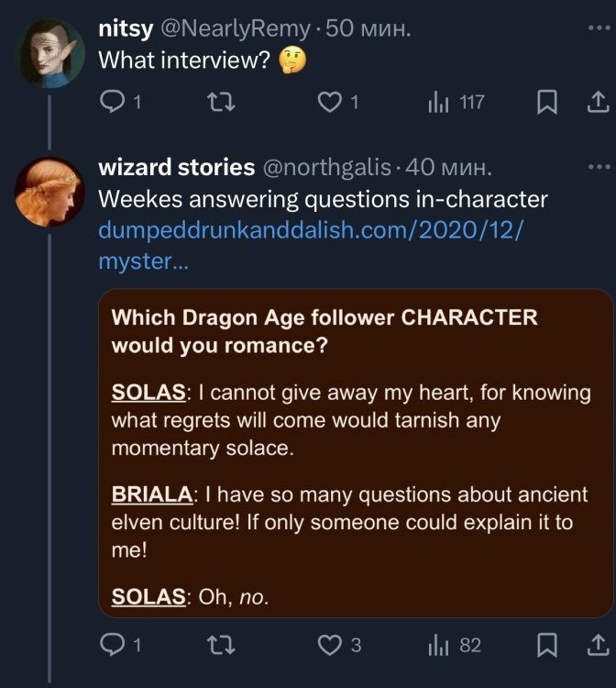Screen dimensions: 616x688
Task: Like wizard stories' tweet
Action: 329,645
